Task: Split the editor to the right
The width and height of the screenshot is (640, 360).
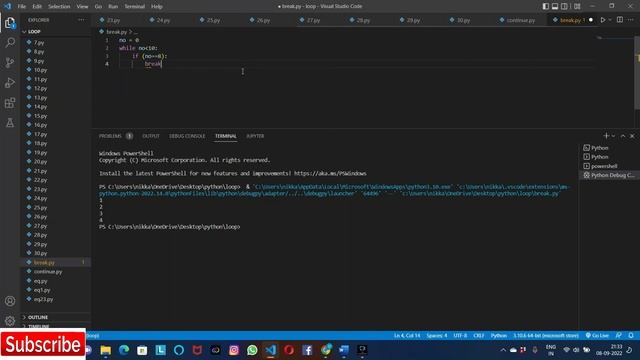Action: pos(620,20)
